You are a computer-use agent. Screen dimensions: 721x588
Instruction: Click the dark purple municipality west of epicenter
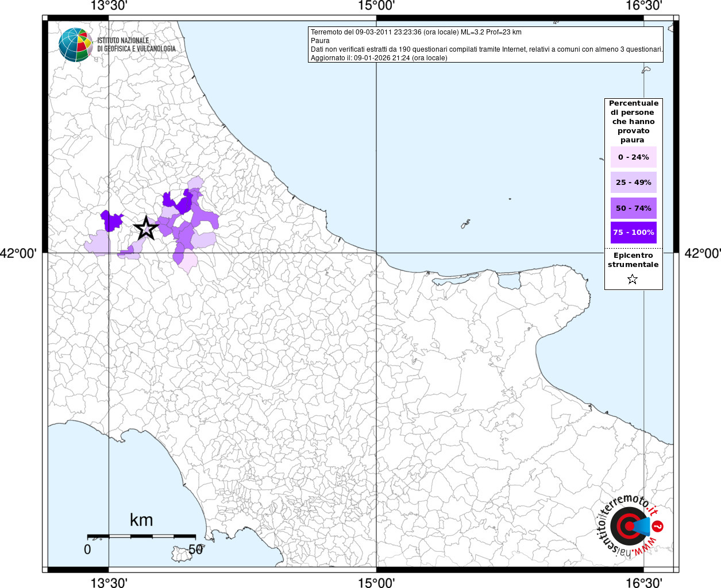(111, 220)
